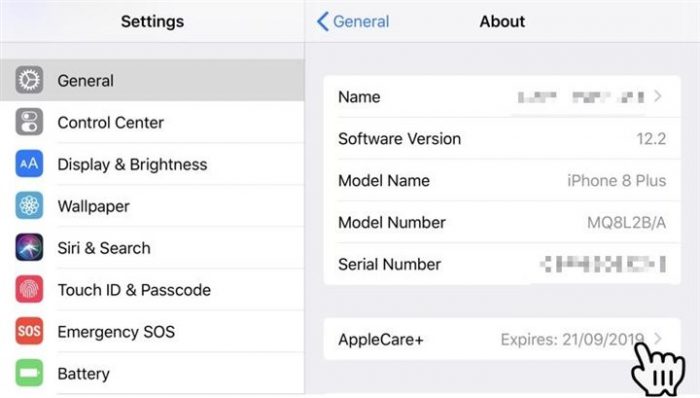This screenshot has width=700, height=398.
Task: Expand AppleCare+ details with the chevron
Action: 658,339
